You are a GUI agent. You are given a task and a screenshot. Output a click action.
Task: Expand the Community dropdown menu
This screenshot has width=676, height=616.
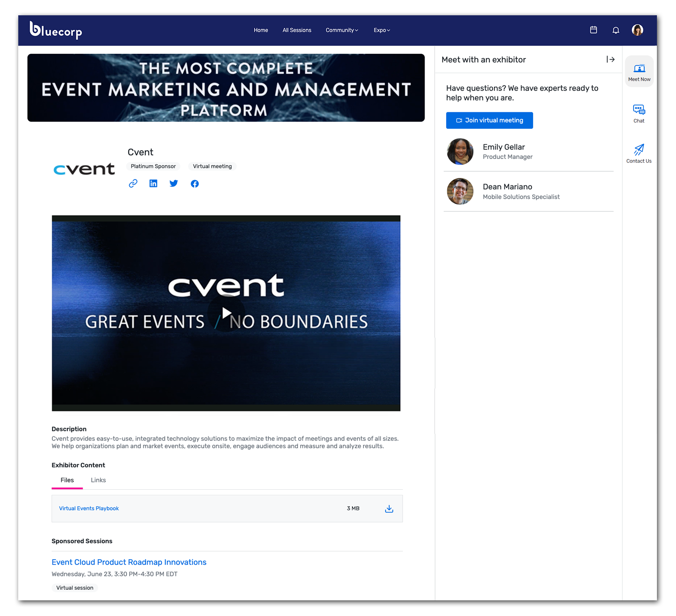pos(342,30)
